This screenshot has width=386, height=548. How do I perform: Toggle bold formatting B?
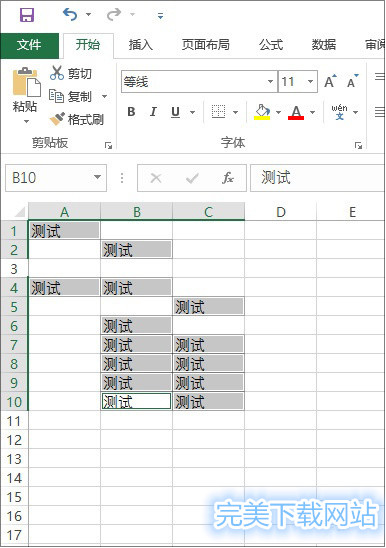(131, 112)
